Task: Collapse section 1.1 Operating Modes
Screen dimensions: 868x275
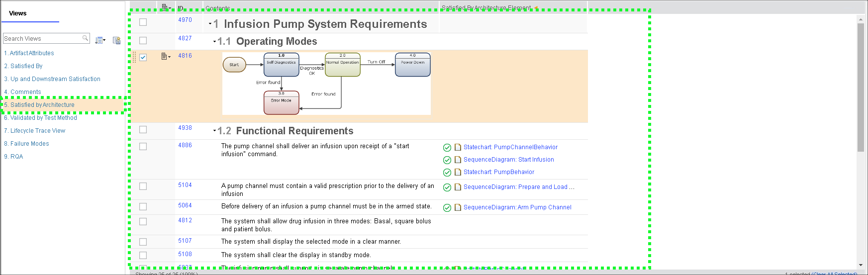Action: 214,42
